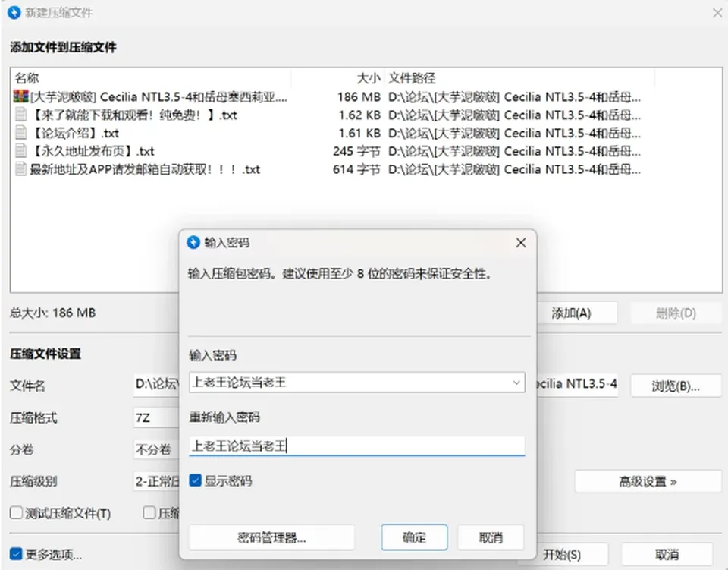
Task: Open the 压缩格式 dropdown showing 7Z
Action: (156, 417)
